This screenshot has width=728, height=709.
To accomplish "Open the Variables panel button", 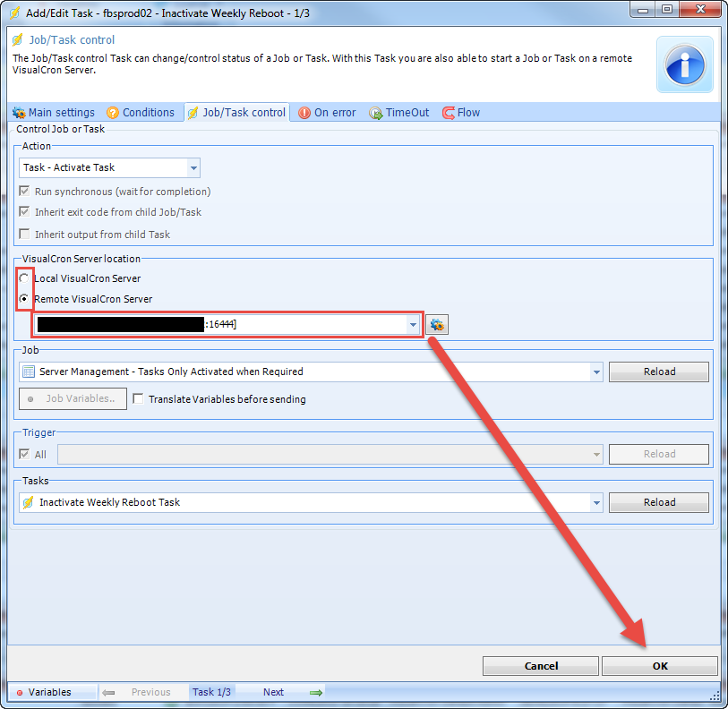I will (x=50, y=692).
